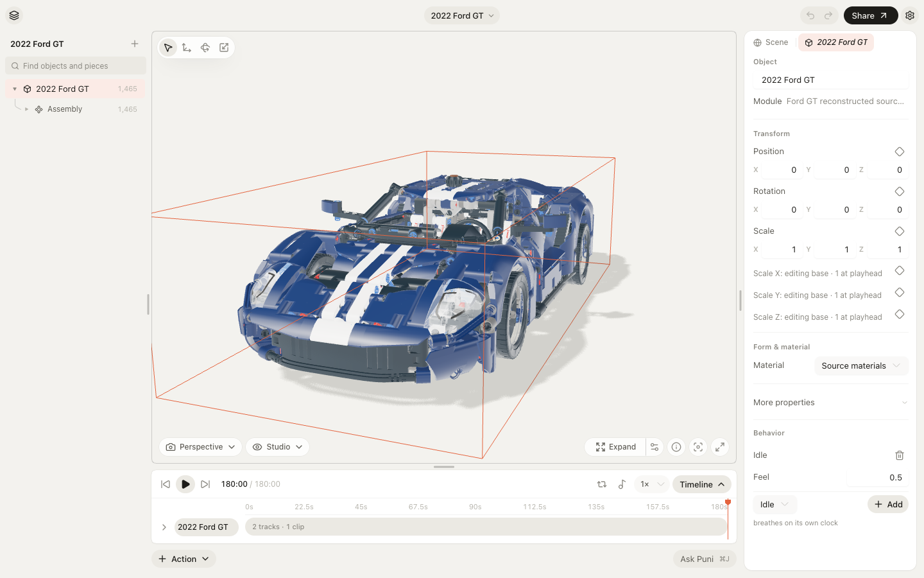The height and width of the screenshot is (578, 924).
Task: Show viewport info icon
Action: point(676,447)
